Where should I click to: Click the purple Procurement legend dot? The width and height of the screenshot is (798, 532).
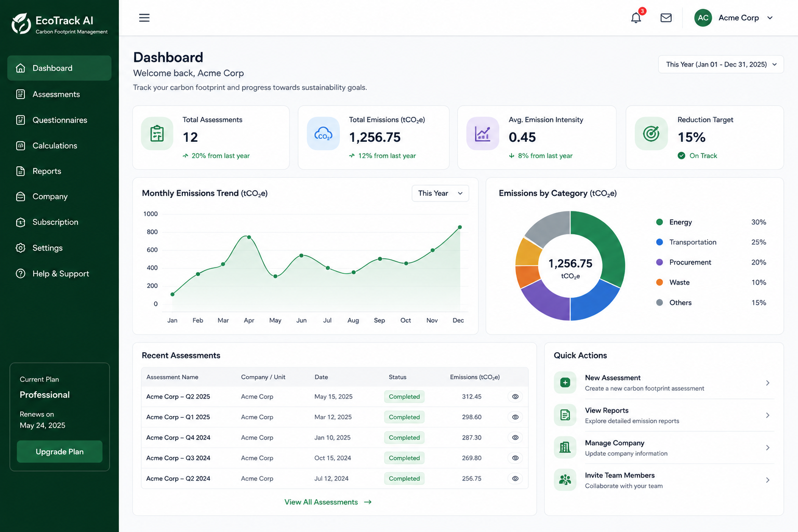659,262
